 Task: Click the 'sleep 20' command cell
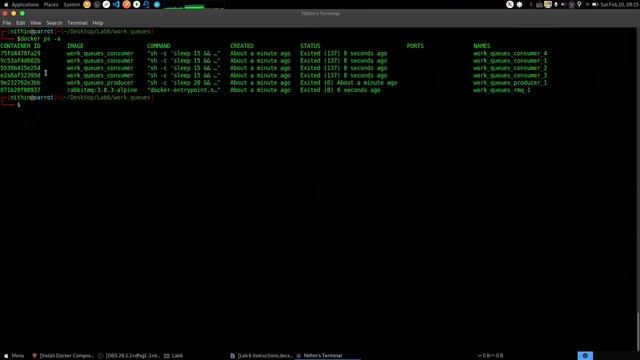[184, 83]
